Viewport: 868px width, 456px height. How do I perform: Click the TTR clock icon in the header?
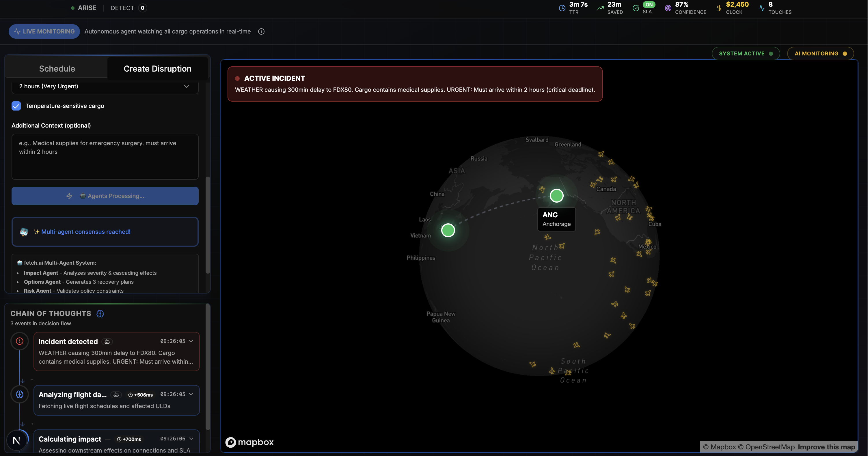(x=562, y=8)
